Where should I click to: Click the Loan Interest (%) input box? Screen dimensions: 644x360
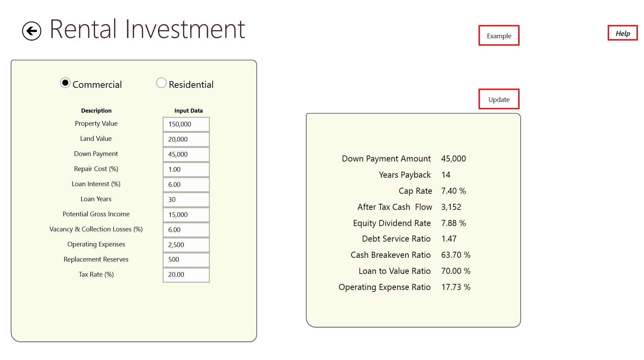click(x=186, y=185)
